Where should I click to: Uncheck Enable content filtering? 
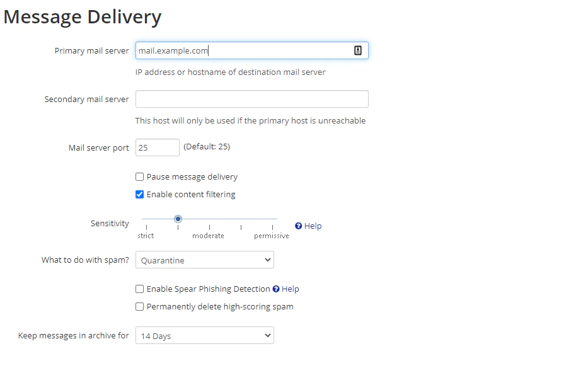pos(139,194)
